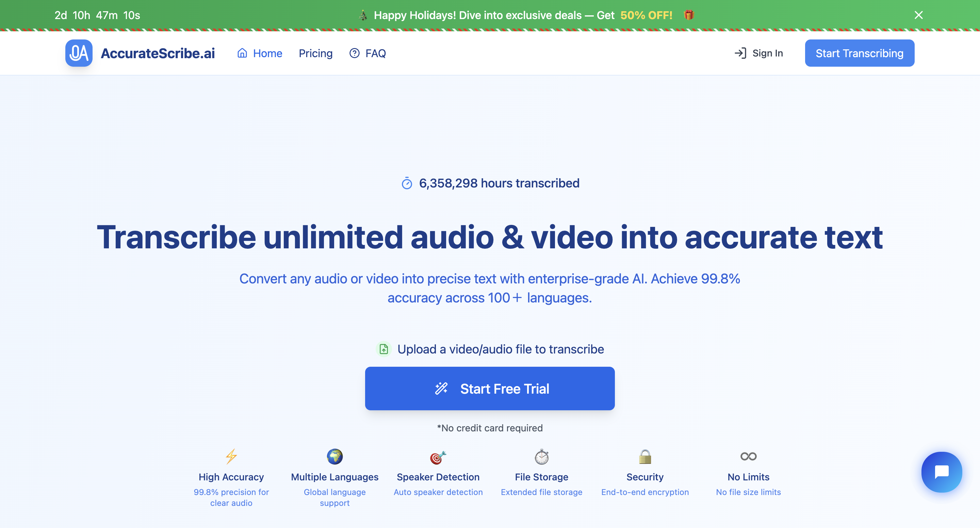Click the stopwatch File Storage icon
Image resolution: width=980 pixels, height=528 pixels.
coord(541,457)
